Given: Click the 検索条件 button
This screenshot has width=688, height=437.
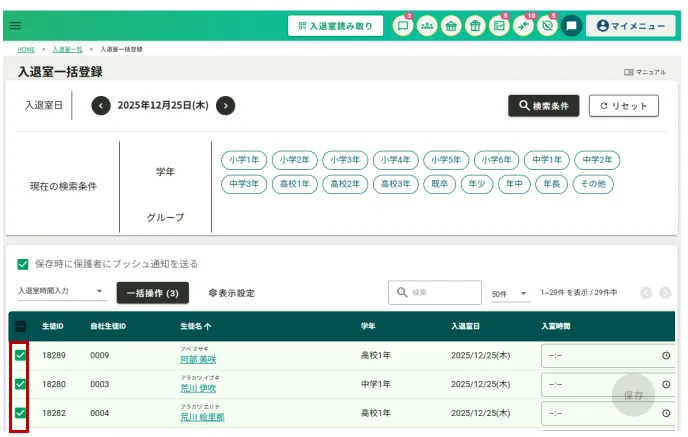Looking at the screenshot, I should tap(543, 105).
